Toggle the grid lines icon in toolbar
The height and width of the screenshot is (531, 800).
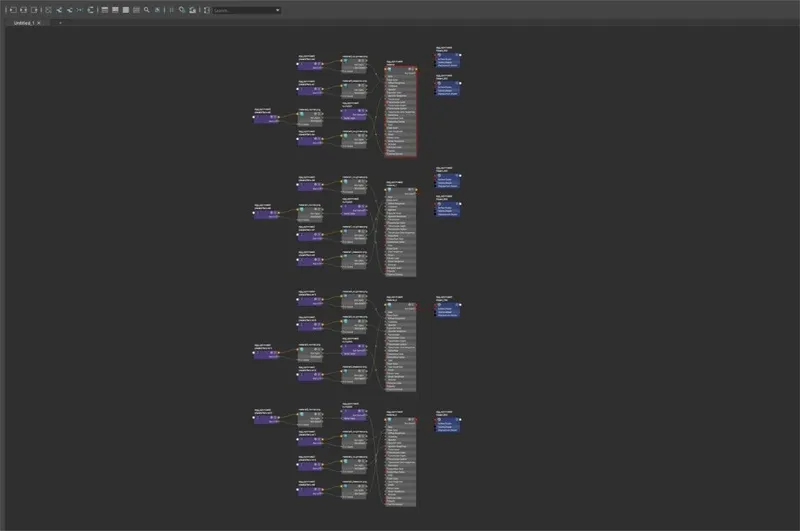171,10
